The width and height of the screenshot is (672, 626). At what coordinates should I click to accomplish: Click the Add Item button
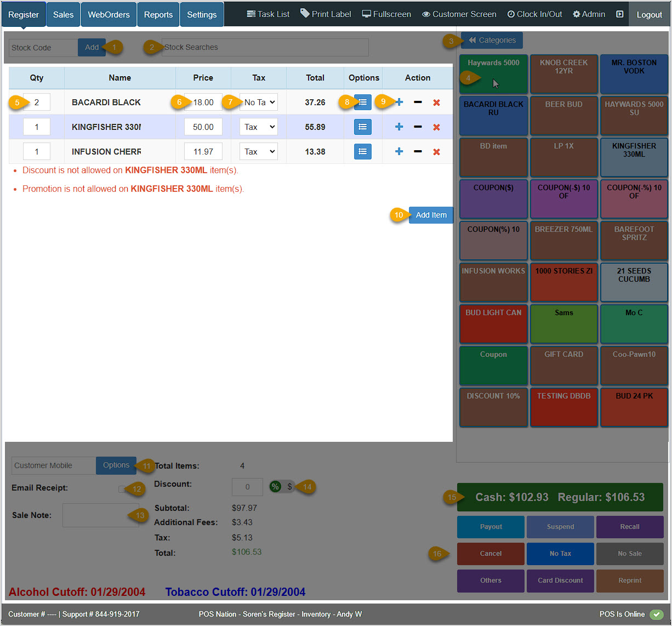(431, 215)
